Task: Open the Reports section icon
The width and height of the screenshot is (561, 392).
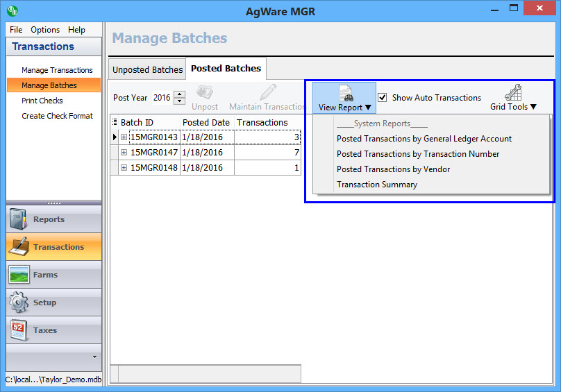Action: coord(19,219)
